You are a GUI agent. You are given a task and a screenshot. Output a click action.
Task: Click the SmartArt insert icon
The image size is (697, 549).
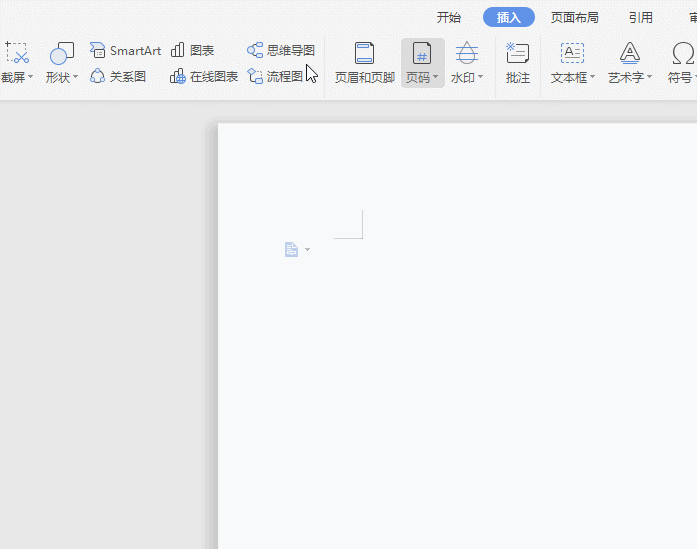pyautogui.click(x=98, y=51)
